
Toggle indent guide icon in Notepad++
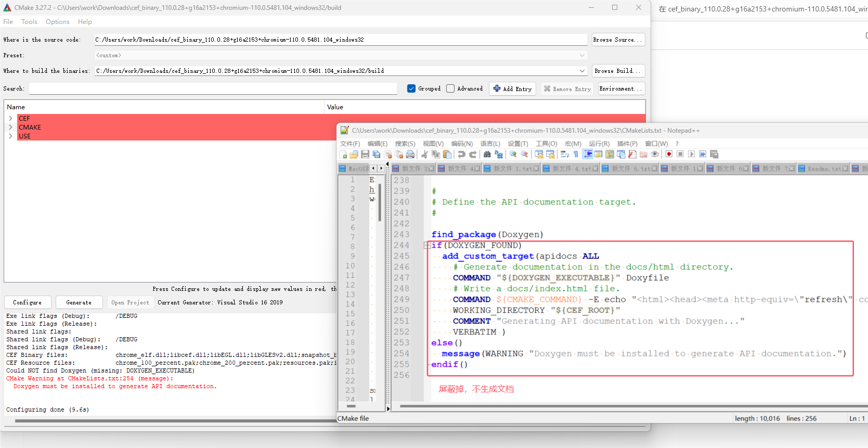point(588,154)
